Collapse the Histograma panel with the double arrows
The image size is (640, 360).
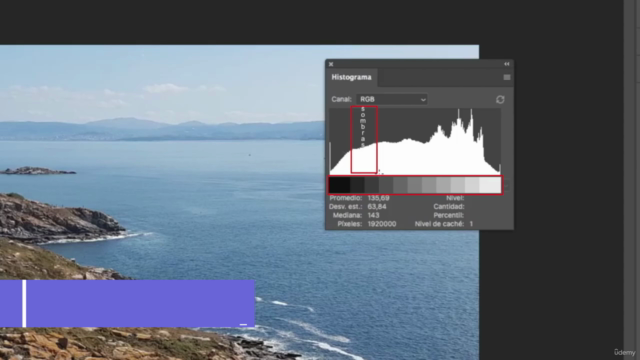pos(507,64)
